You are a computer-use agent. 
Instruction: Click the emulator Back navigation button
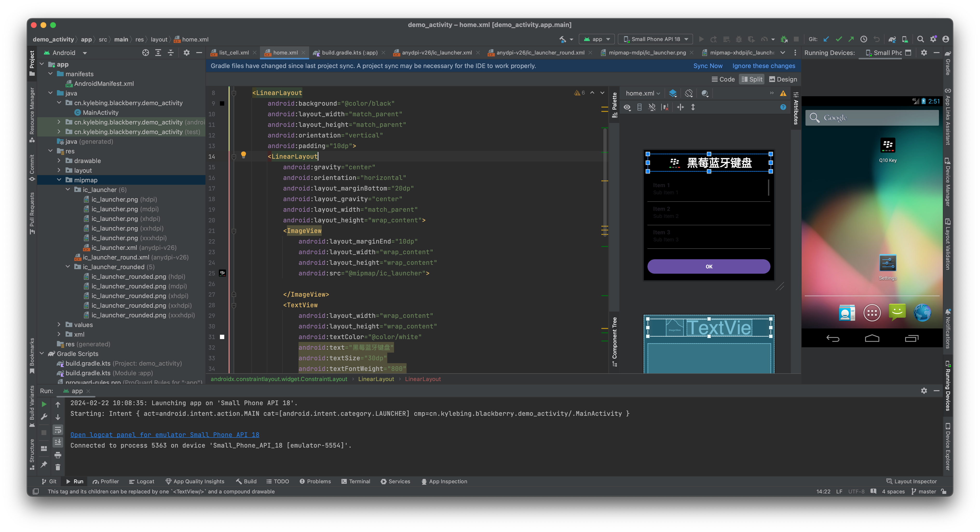[x=833, y=338]
